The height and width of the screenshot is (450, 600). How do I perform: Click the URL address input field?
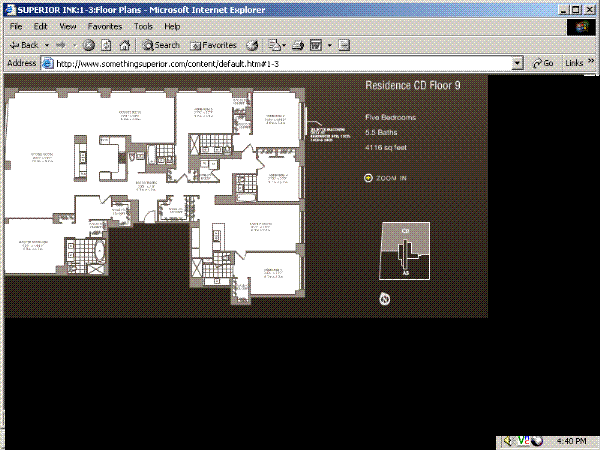[280, 62]
